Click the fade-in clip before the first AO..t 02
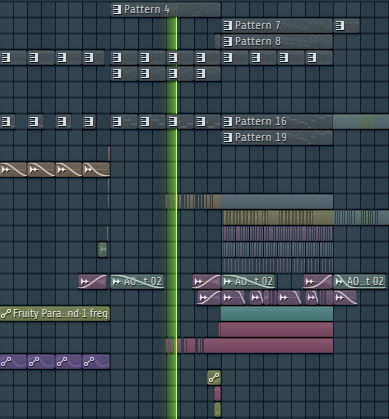389x419 pixels. tap(93, 282)
